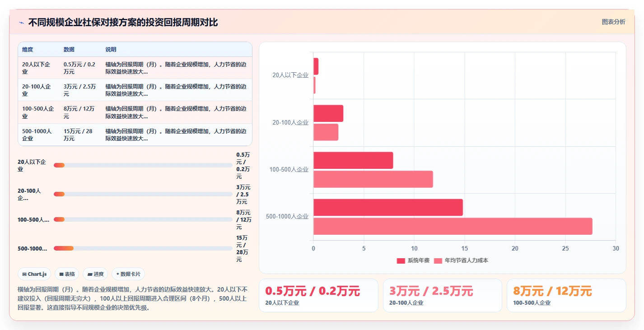Click the x-axis tick label 30
Screen dimensions: 644x330
[616, 248]
